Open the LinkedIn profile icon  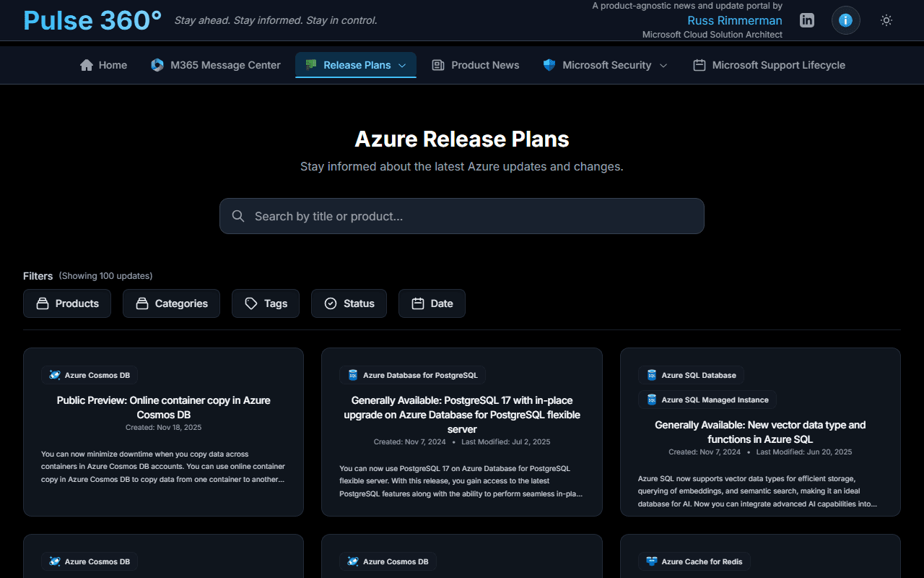tap(807, 20)
